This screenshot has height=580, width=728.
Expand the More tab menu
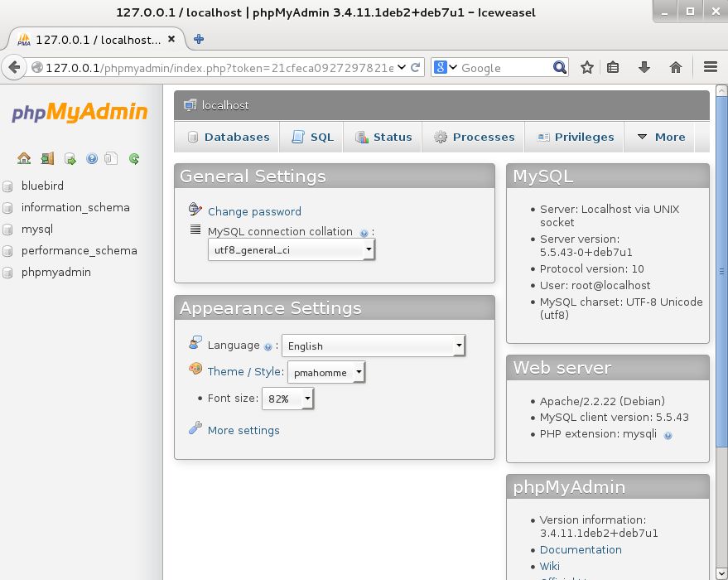tap(660, 137)
